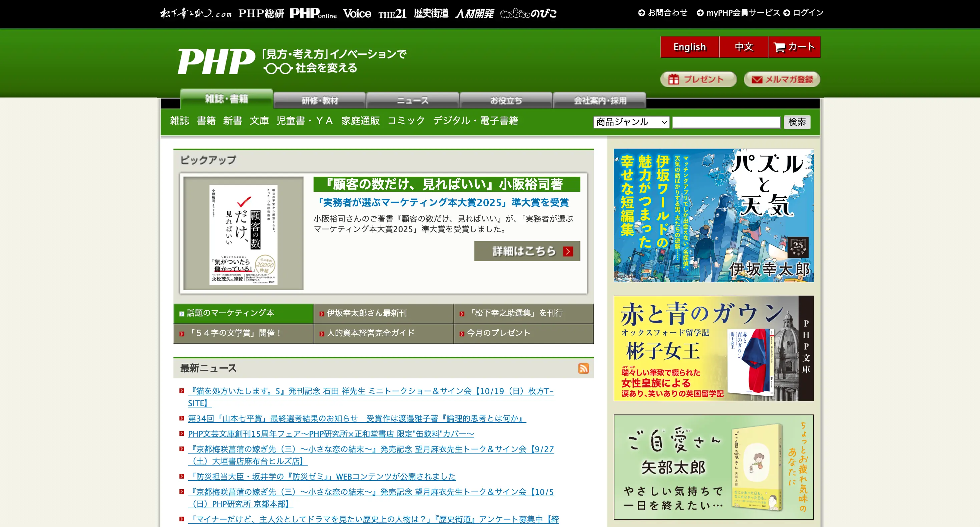Open the shopping cart カート
Viewport: 980px width, 527px height.
(x=794, y=47)
